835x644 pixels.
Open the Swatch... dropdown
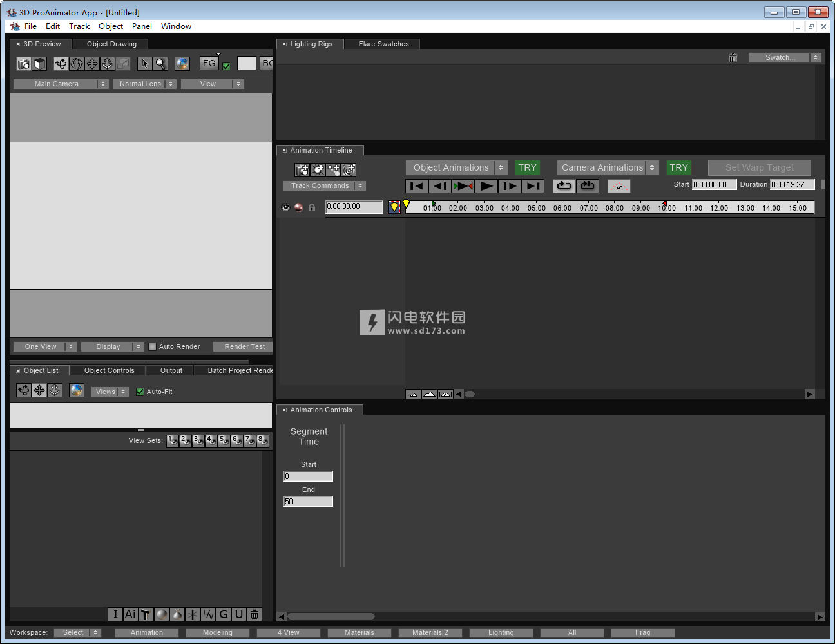[785, 57]
